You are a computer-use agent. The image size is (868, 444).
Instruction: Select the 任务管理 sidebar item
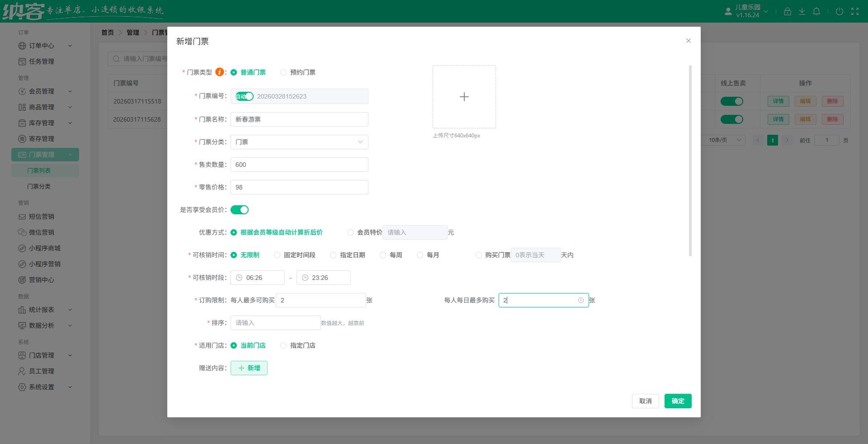tap(42, 61)
